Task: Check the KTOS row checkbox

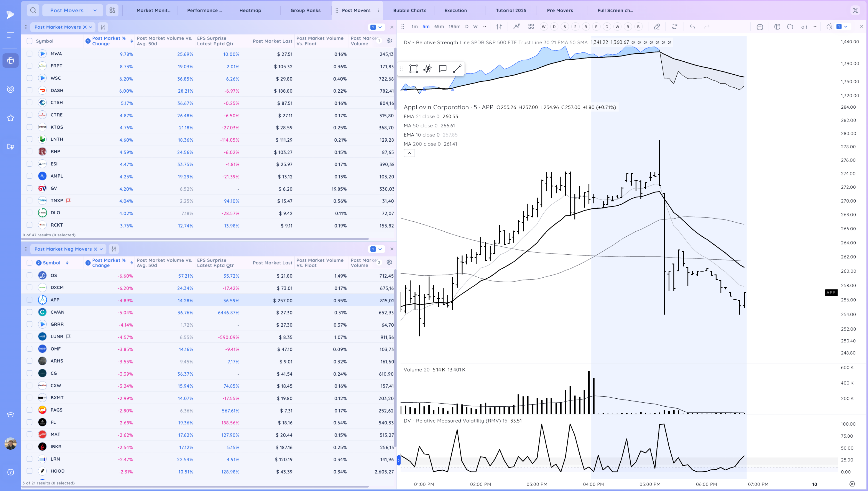Action: click(x=30, y=127)
